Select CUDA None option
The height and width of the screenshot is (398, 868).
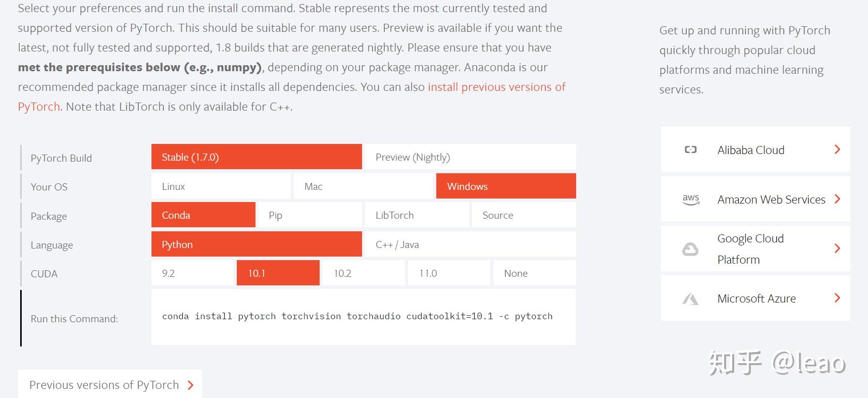pyautogui.click(x=535, y=273)
